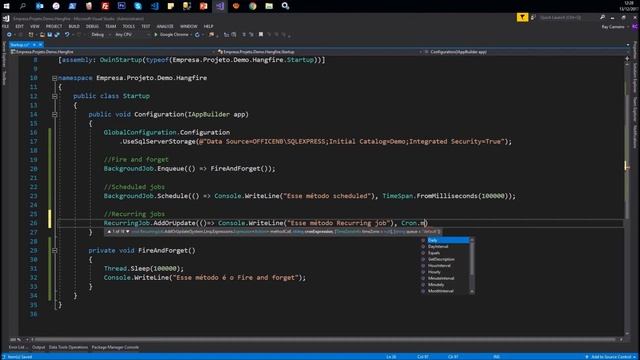640x360 pixels.
Task: Open the Data Tools Operations tab
Action: point(68,347)
